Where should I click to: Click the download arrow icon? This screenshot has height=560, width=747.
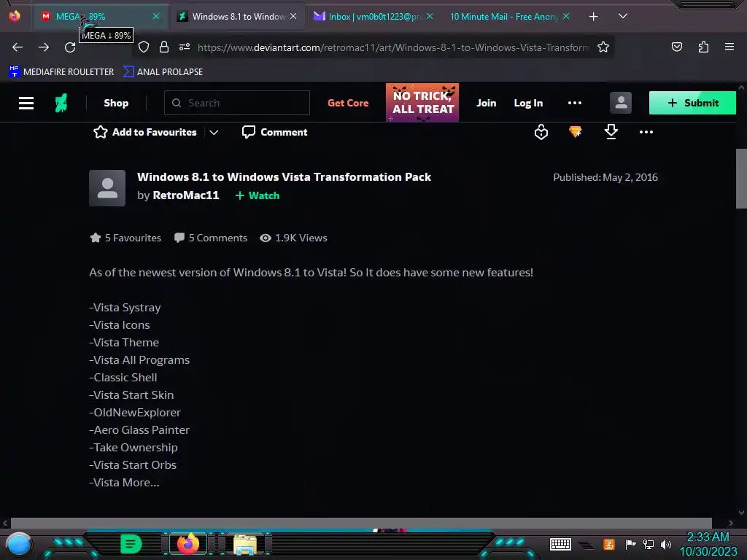pos(611,132)
